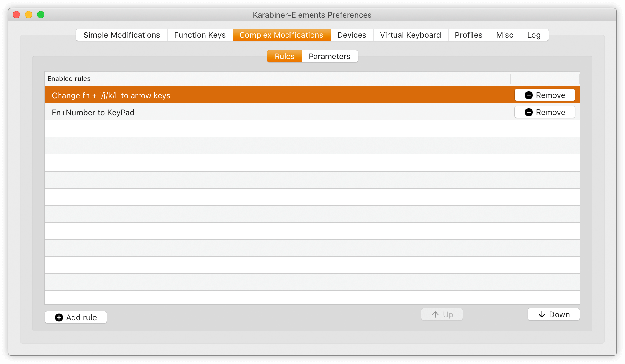This screenshot has height=364, width=625.
Task: Minimize the Preferences window with yellow button
Action: [29, 15]
